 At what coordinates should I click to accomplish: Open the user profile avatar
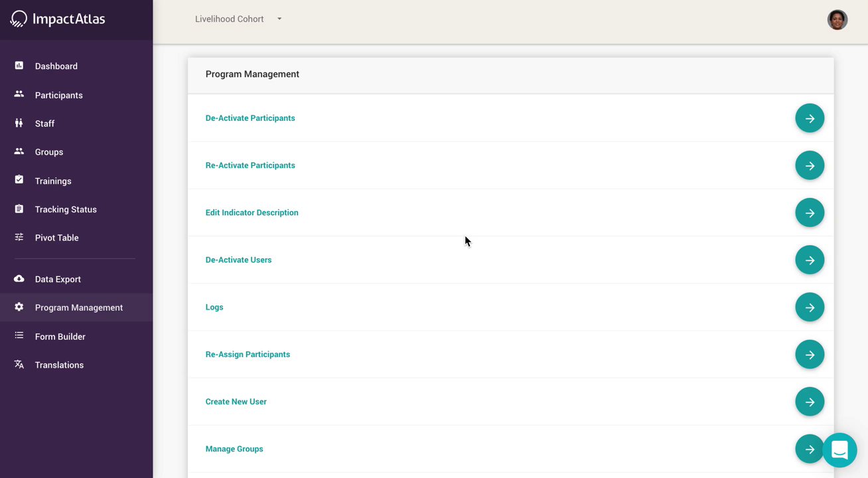837,19
